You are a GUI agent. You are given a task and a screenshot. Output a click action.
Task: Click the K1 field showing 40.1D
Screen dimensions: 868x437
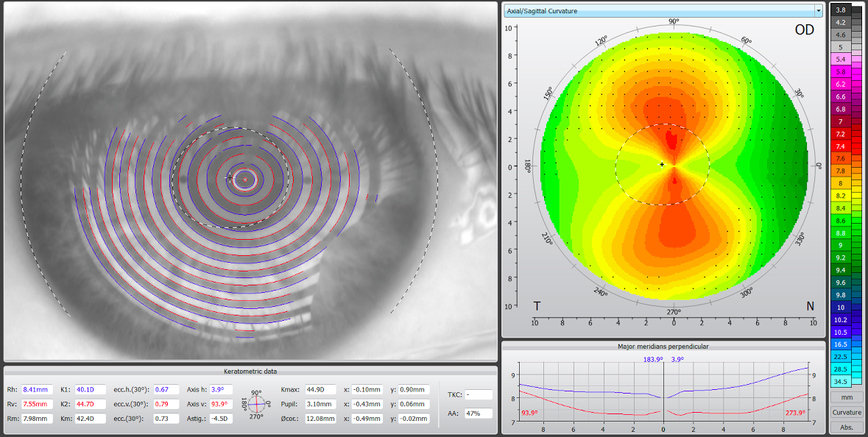click(90, 389)
